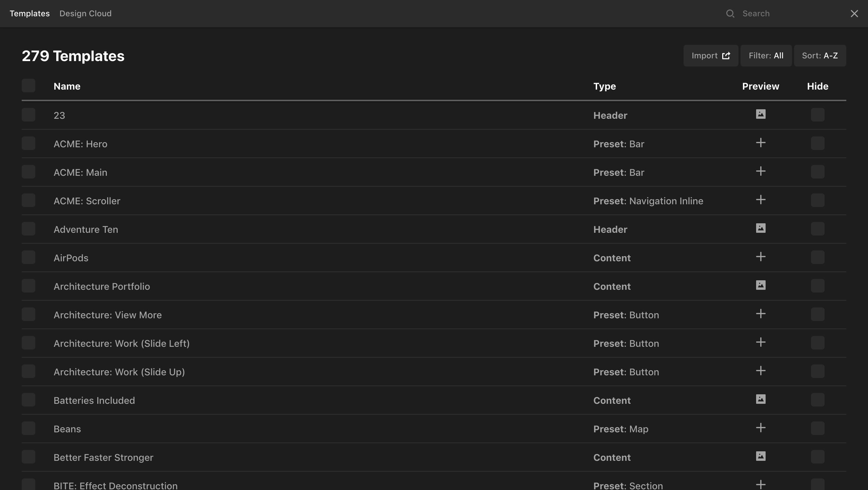View Architecture Portfolio preview image
This screenshot has width=868, height=490.
(761, 285)
